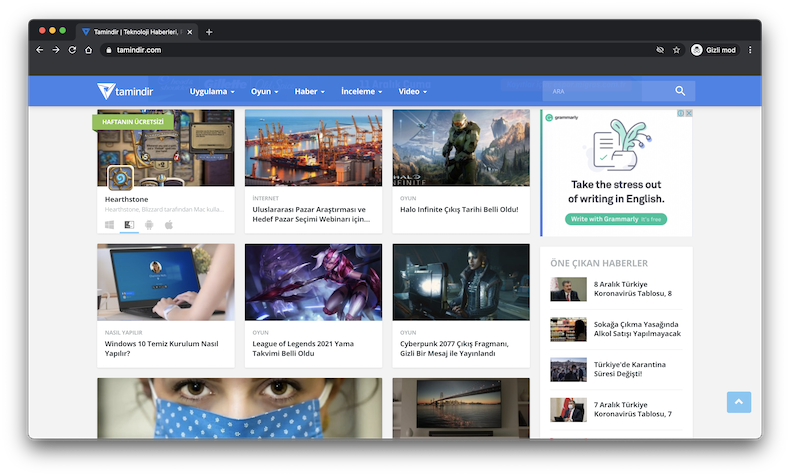Click the harbor port article image
790x476 pixels.
pyautogui.click(x=313, y=148)
